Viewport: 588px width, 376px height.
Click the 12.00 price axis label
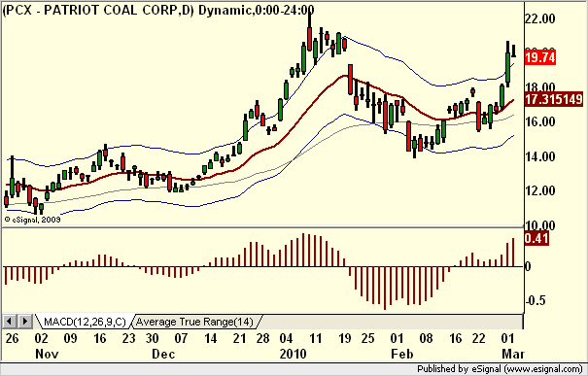pyautogui.click(x=540, y=190)
